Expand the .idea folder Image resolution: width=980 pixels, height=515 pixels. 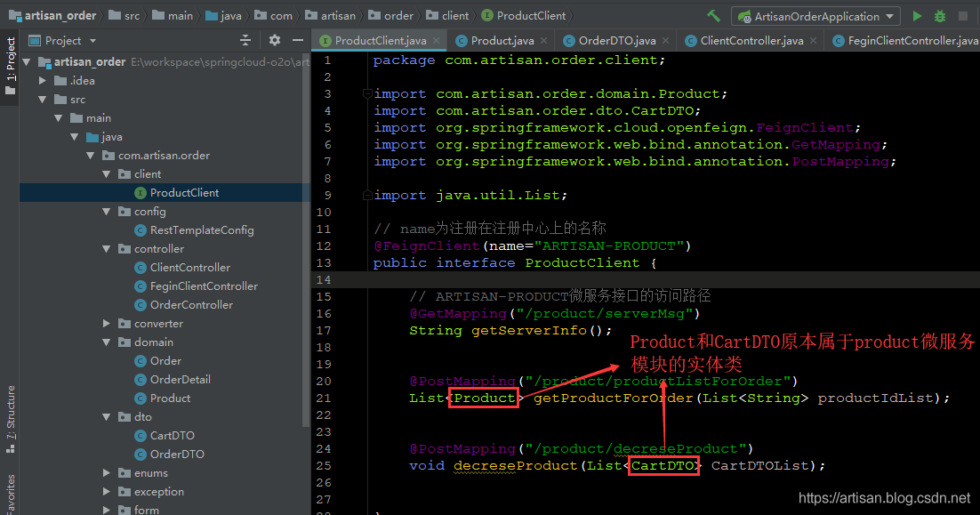click(x=43, y=81)
